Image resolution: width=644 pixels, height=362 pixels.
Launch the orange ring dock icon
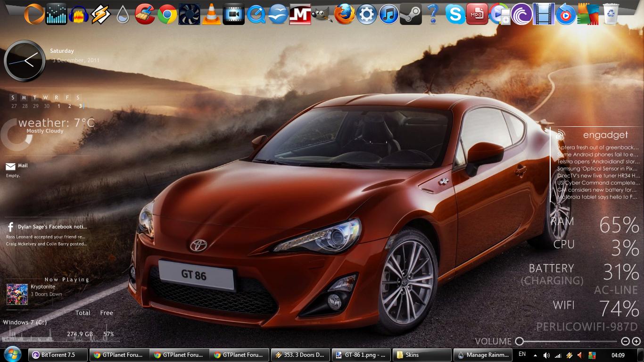[34, 14]
